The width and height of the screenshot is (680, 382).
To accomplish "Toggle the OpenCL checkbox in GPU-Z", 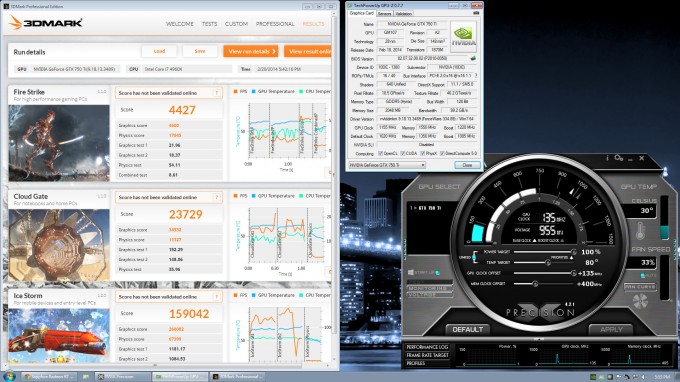I will 380,153.
